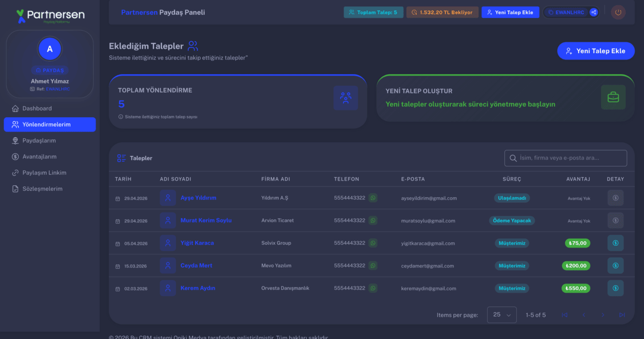Image resolution: width=644 pixels, height=339 pixels.
Task: Click the share icon beside EWANLHRC
Action: 594,13
